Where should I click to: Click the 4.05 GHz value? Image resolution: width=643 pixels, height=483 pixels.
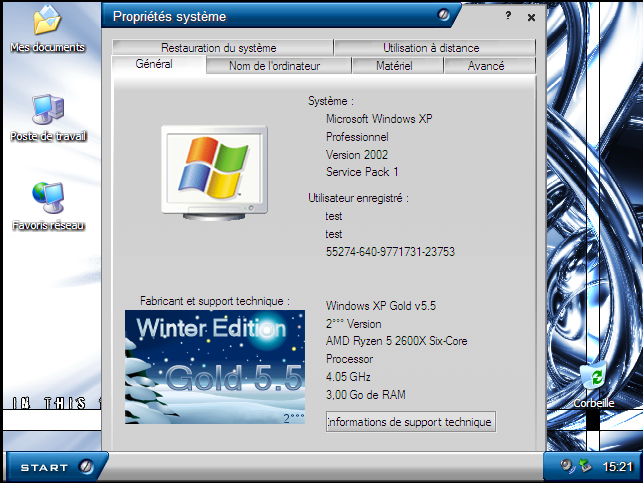tap(348, 377)
